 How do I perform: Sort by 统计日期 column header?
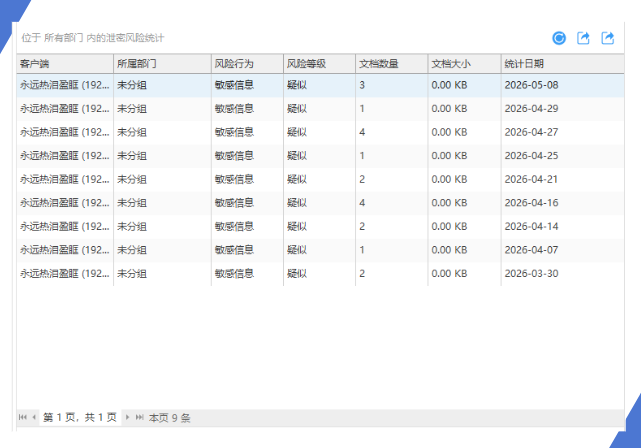[x=563, y=63]
